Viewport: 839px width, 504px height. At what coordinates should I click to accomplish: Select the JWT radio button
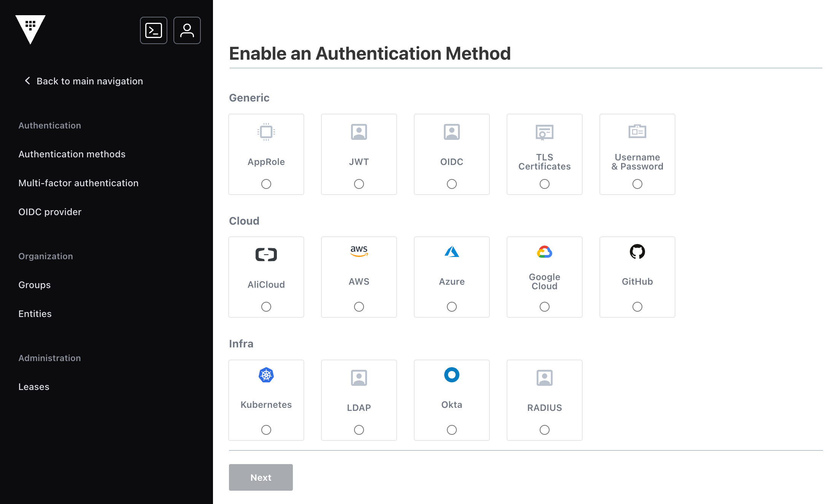pos(359,184)
